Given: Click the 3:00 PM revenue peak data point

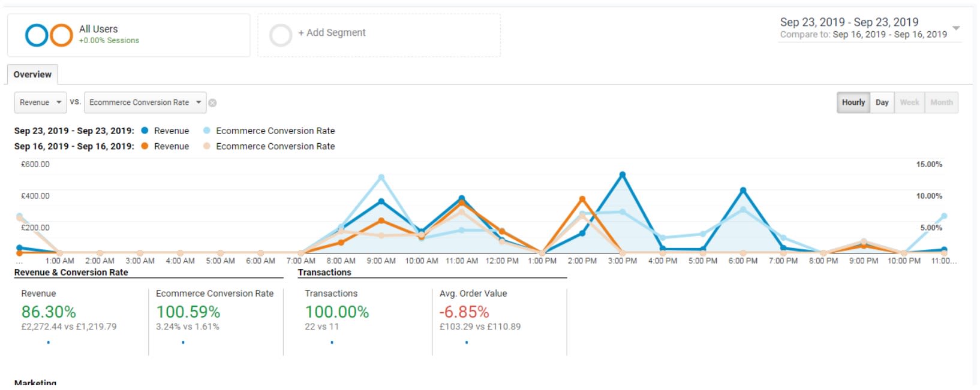Looking at the screenshot, I should tap(623, 175).
